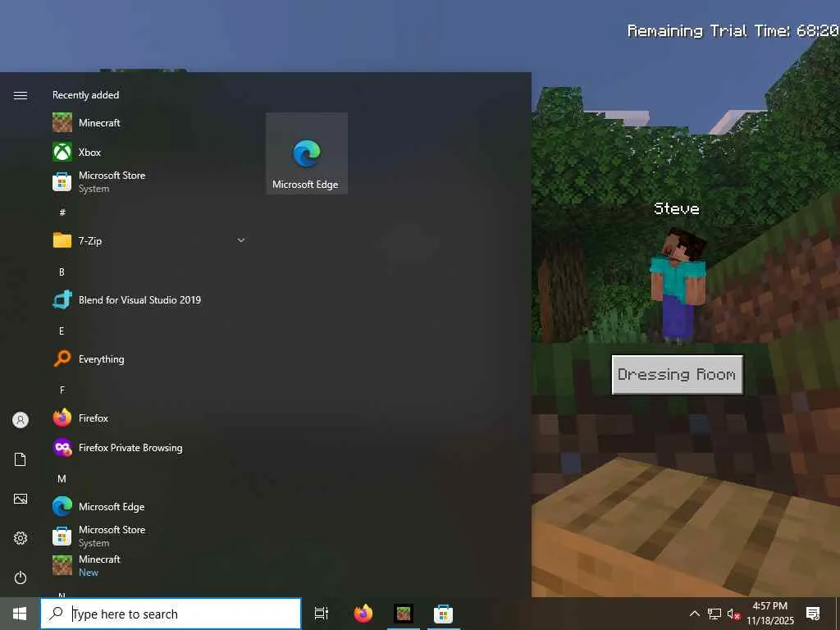Screen dimensions: 840x630
Task: Open Microsoft Store in the M section
Action: click(150, 536)
